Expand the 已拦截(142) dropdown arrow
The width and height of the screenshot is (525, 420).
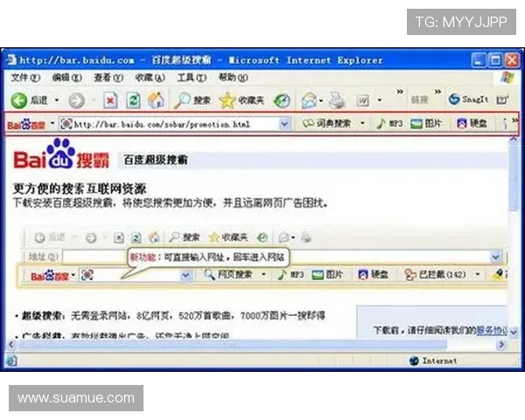478,275
